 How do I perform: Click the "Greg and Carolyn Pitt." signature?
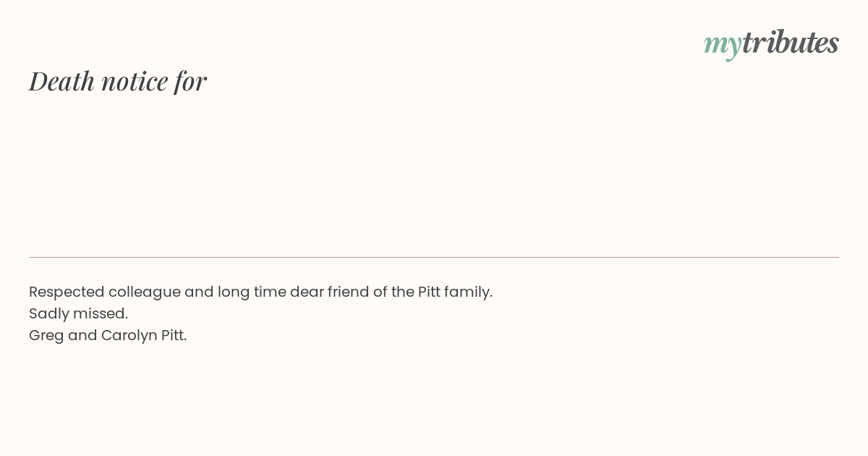point(108,336)
